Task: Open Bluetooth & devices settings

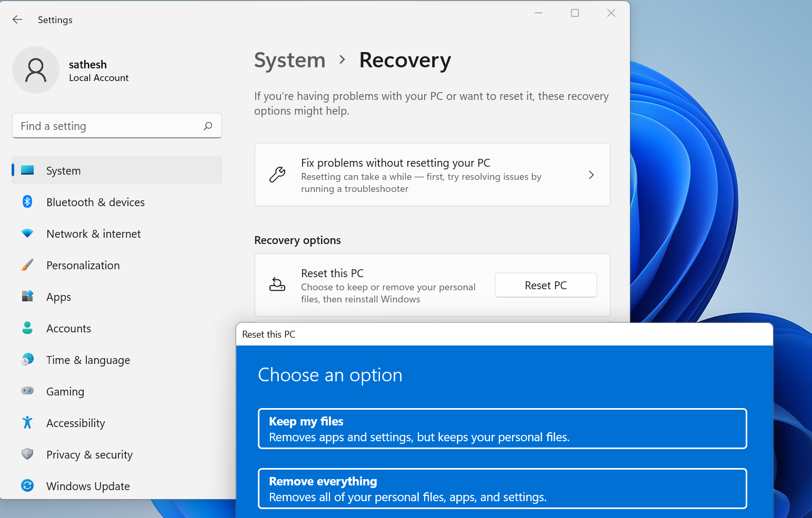Action: pos(117,202)
